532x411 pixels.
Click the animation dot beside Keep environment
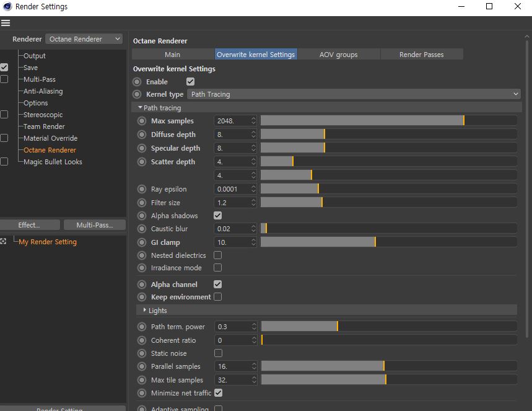142,297
